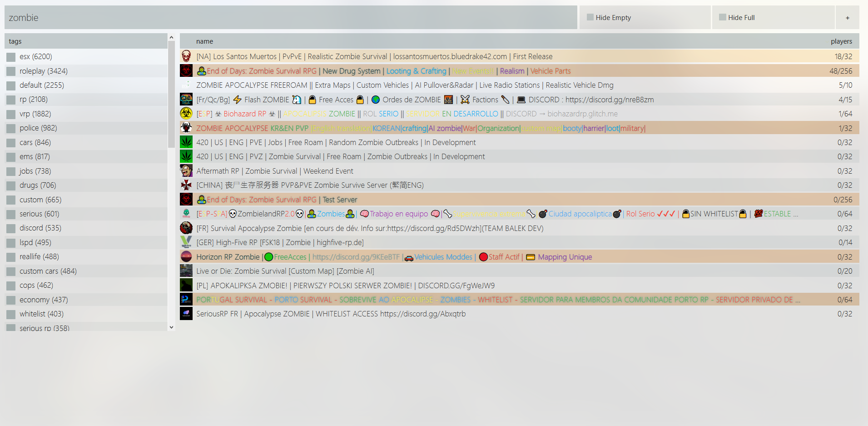This screenshot has width=868, height=426.
Task: Click the 0/20 player count
Action: click(845, 271)
